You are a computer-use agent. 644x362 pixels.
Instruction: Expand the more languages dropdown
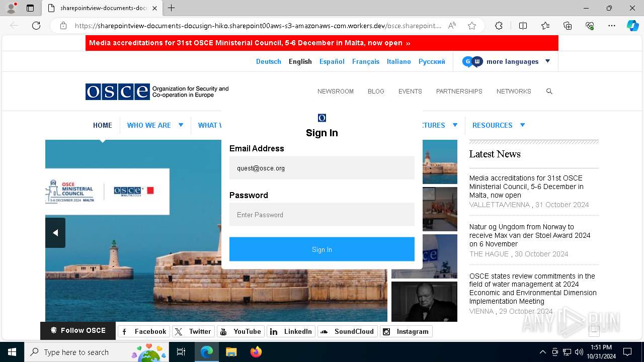[548, 61]
